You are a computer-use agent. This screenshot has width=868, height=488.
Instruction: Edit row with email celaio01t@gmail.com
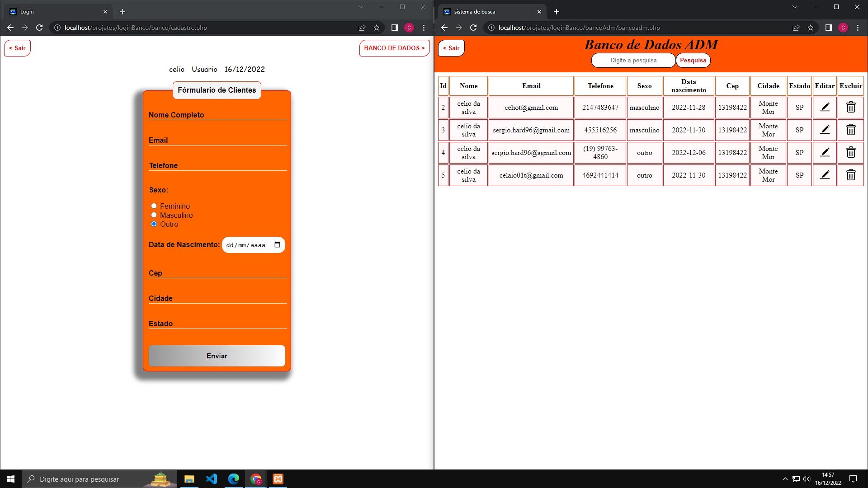(825, 175)
